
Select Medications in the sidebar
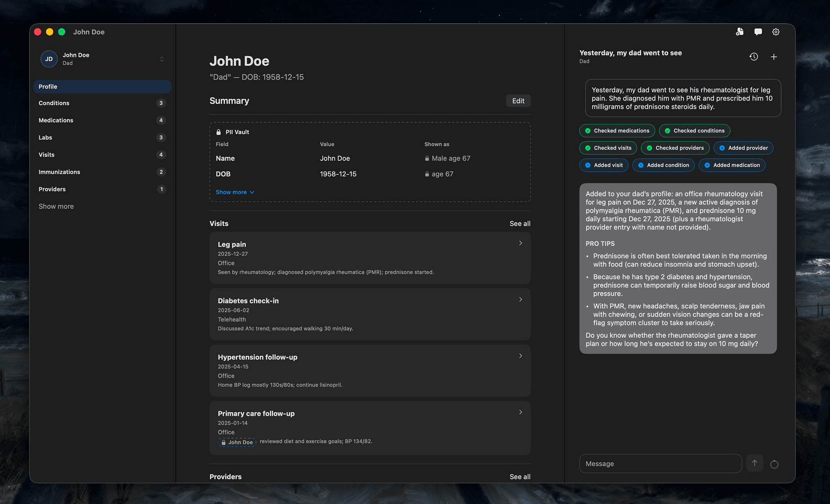[56, 120]
